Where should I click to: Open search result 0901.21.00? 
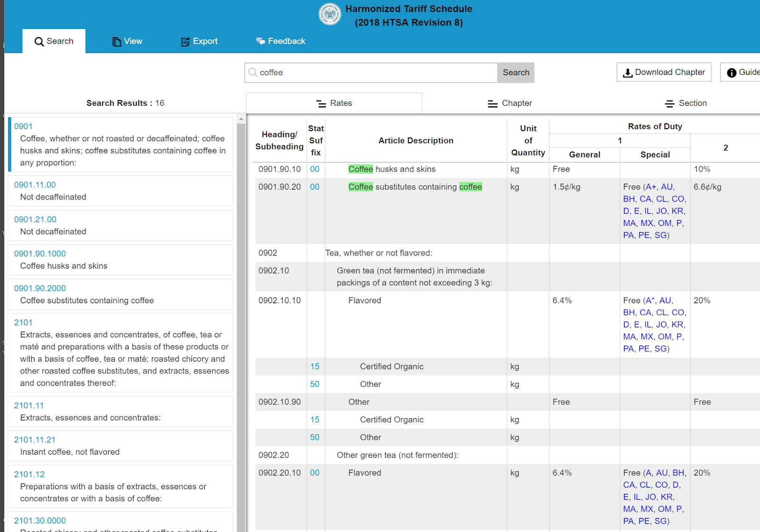coord(35,219)
